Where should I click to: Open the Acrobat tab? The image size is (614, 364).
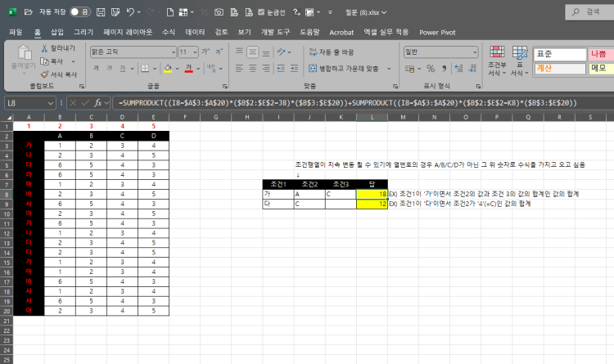(341, 33)
